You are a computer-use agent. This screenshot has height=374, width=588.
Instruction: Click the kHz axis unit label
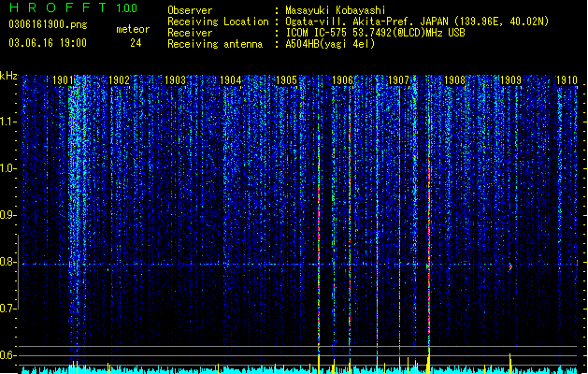pos(8,76)
